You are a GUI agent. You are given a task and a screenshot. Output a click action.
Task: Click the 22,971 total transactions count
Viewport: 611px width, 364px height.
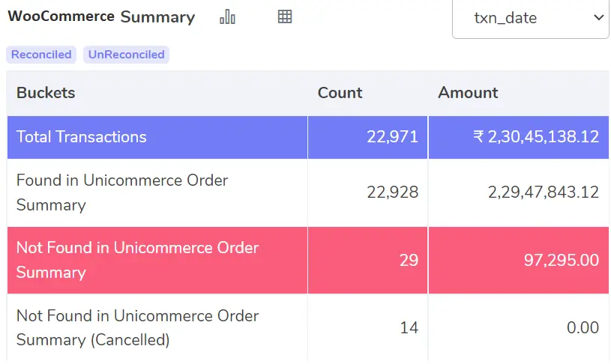tap(392, 137)
